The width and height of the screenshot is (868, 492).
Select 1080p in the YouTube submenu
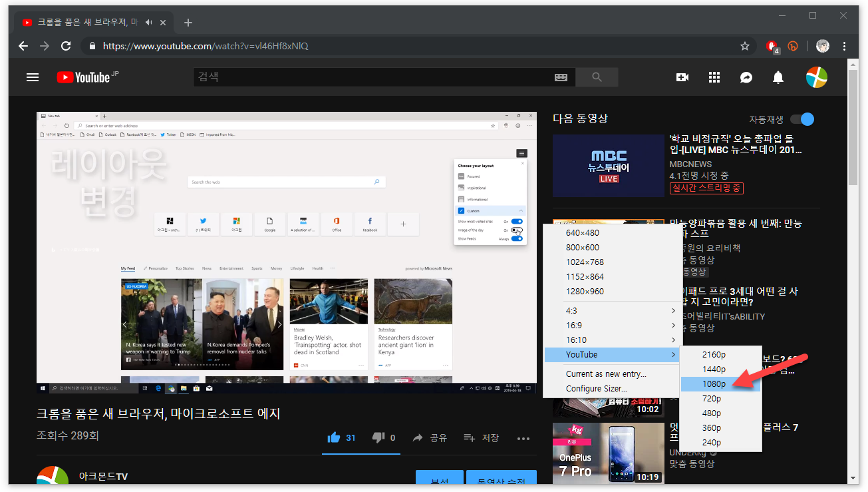[x=720, y=384]
